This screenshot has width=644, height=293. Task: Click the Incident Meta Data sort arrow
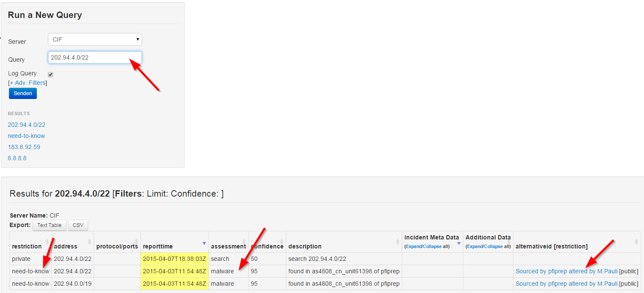[x=459, y=243]
